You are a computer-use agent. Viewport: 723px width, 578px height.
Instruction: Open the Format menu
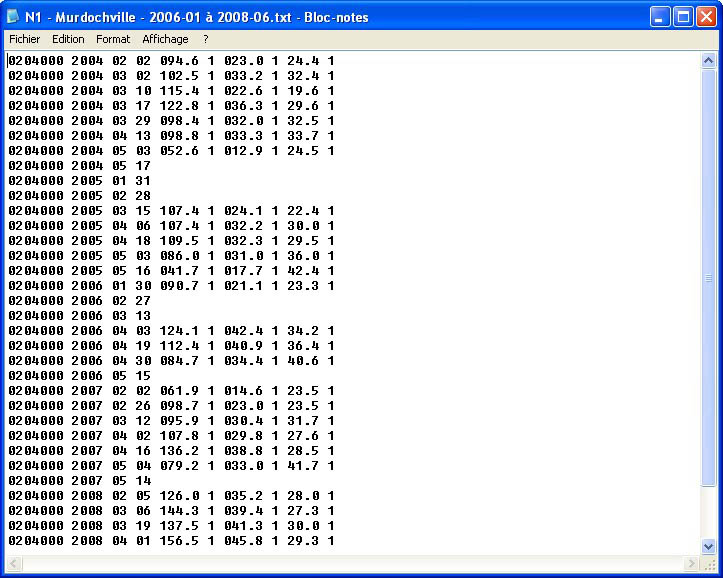(x=113, y=39)
